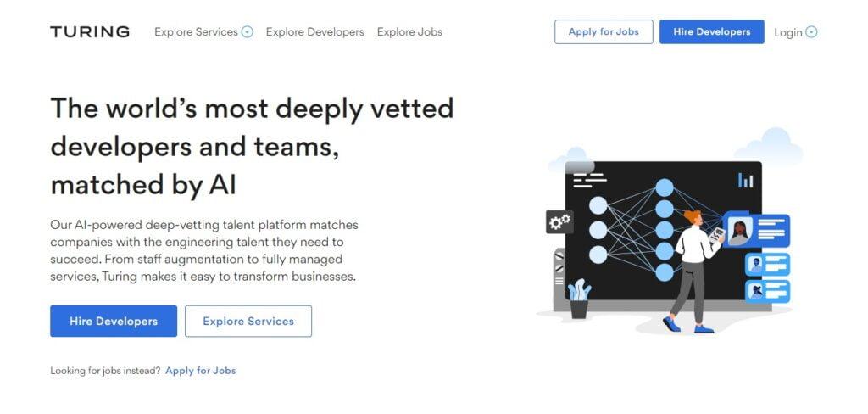The image size is (868, 414).
Task: Click the Explore Services outlined button
Action: (x=248, y=321)
